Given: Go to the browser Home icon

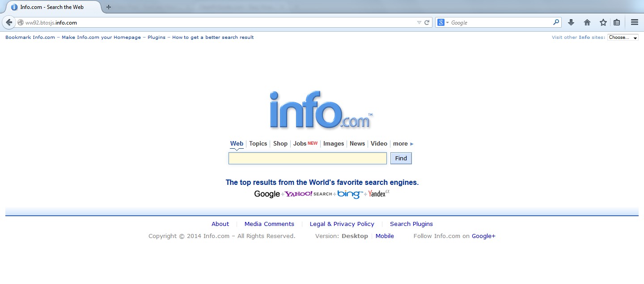Looking at the screenshot, I should click(587, 22).
